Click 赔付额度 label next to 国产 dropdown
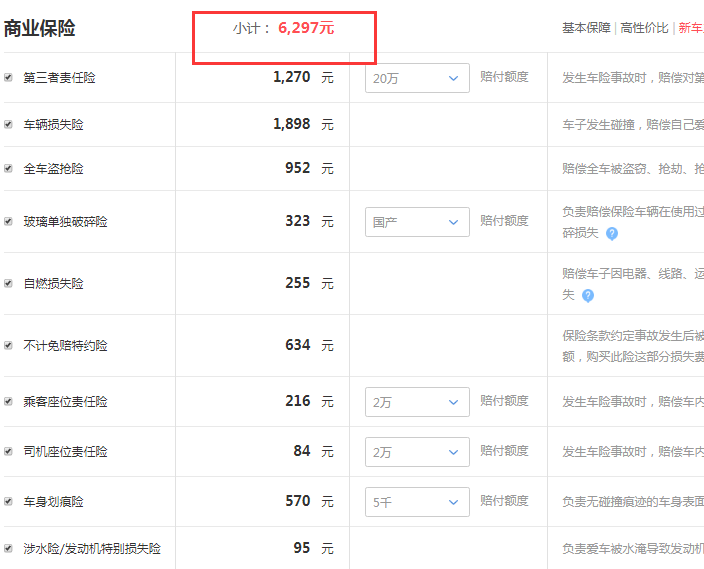This screenshot has width=704, height=569. coord(504,221)
